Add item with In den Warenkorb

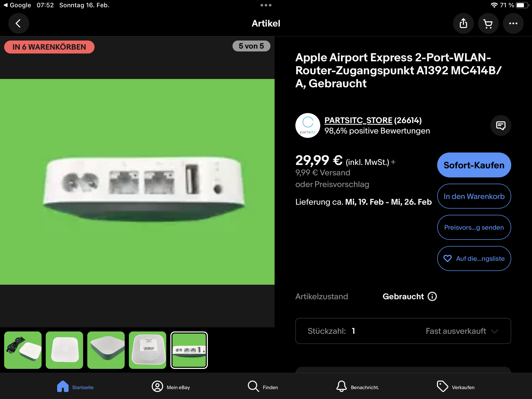pyautogui.click(x=474, y=196)
